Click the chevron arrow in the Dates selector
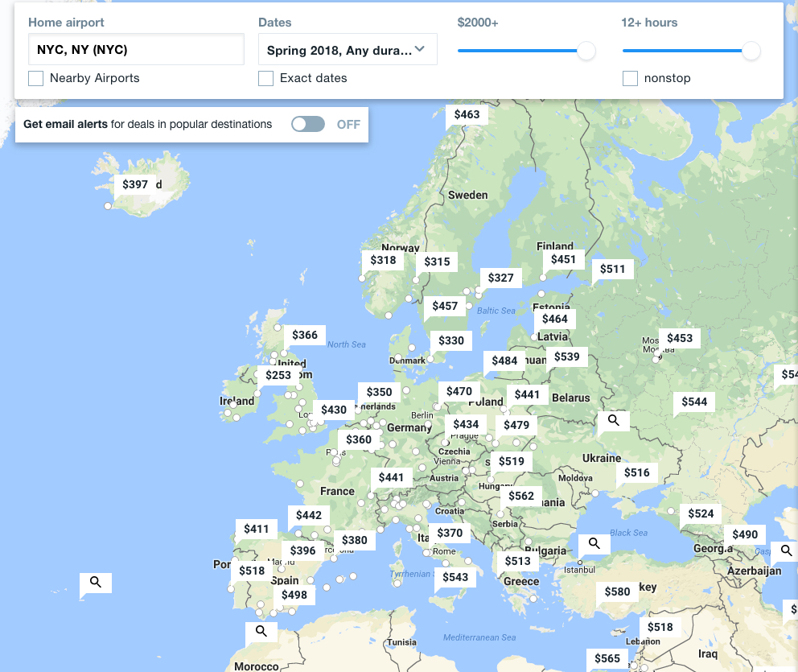Image resolution: width=798 pixels, height=672 pixels. 419,50
